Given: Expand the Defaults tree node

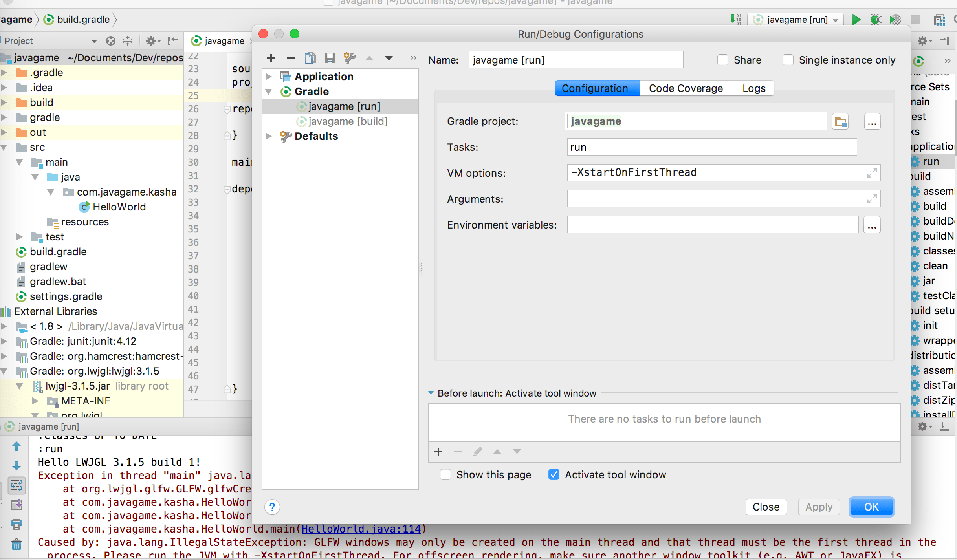Looking at the screenshot, I should click(x=269, y=136).
